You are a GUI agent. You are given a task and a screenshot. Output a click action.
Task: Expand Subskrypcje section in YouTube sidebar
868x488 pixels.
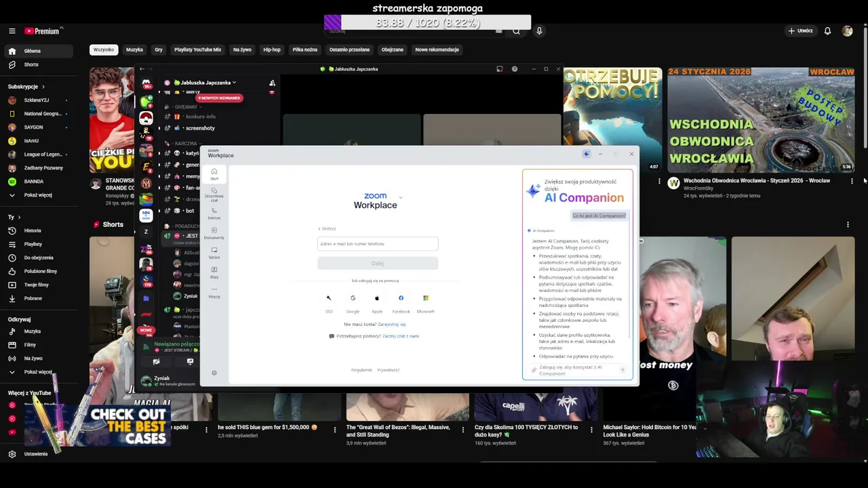coord(26,87)
